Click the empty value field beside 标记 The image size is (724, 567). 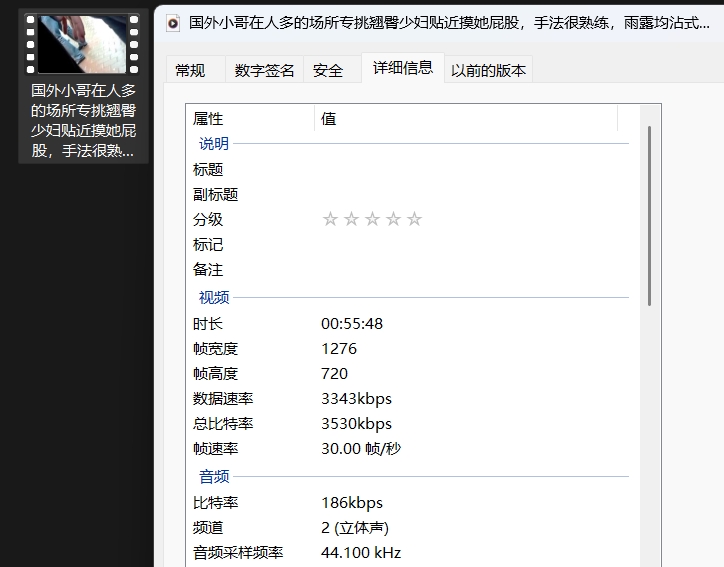(x=471, y=244)
